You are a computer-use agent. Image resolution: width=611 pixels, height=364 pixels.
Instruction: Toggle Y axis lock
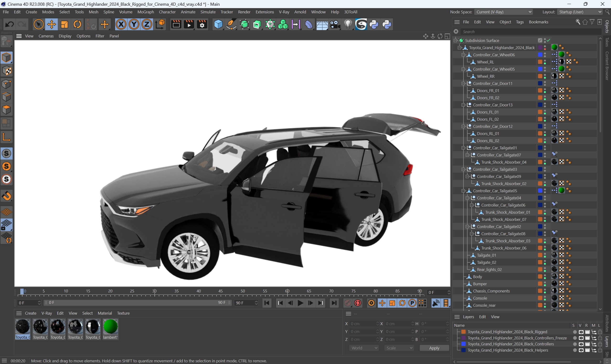(134, 25)
